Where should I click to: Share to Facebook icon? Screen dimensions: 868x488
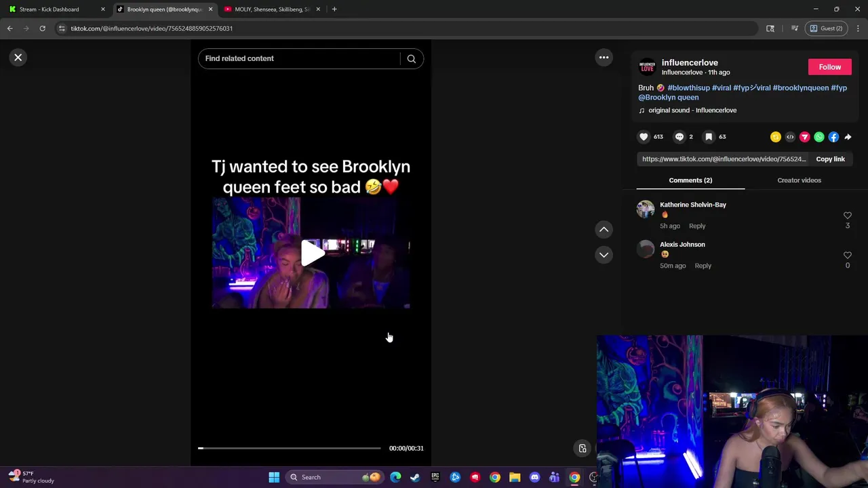pos(833,137)
